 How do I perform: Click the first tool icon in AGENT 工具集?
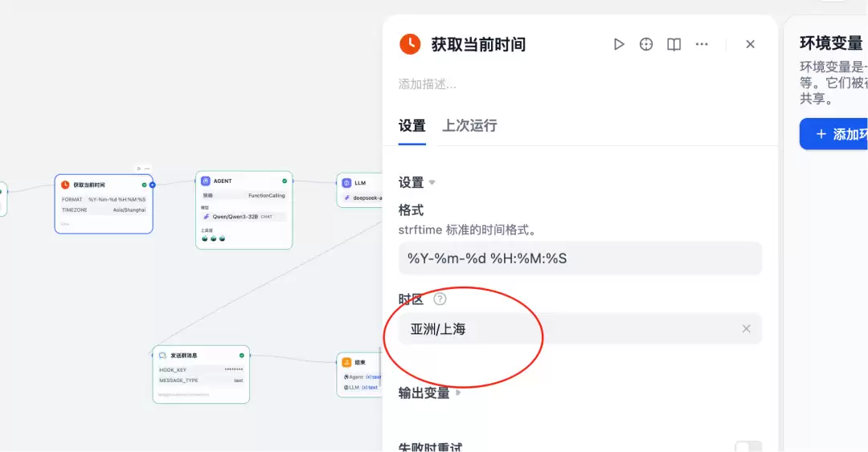click(x=205, y=238)
